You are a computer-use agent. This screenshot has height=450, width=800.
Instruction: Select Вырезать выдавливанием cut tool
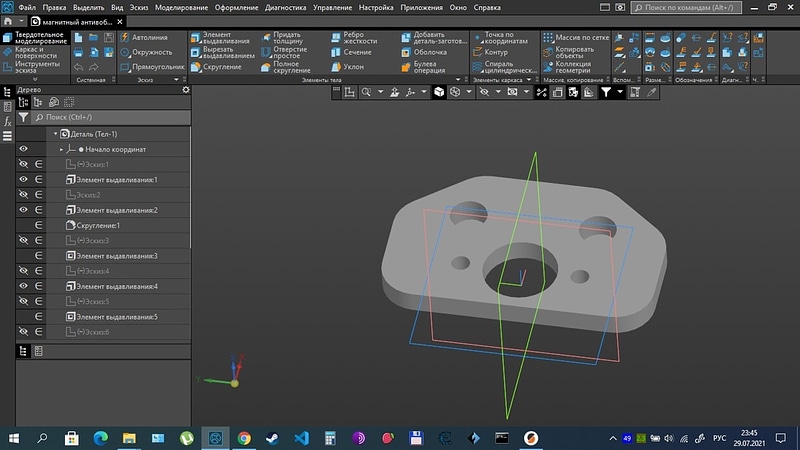point(222,52)
